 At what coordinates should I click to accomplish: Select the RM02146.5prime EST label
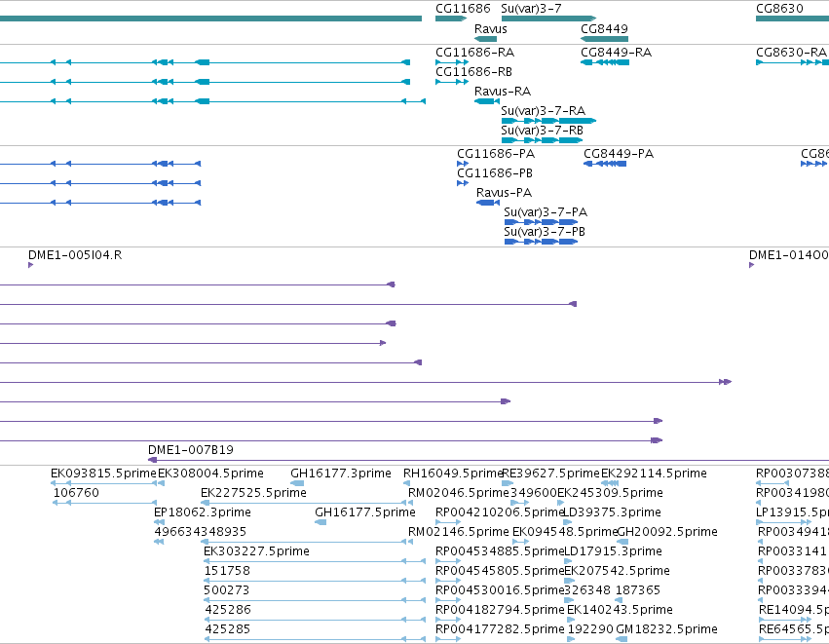(459, 532)
